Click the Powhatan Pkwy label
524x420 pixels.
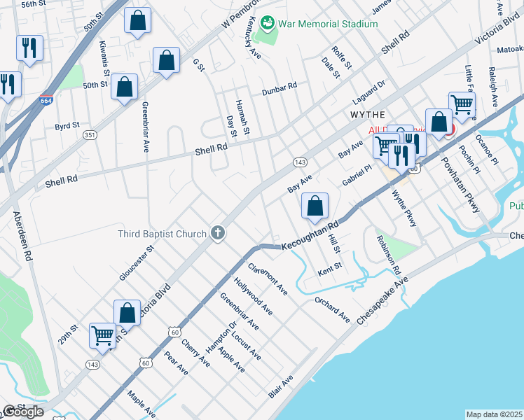point(460,185)
